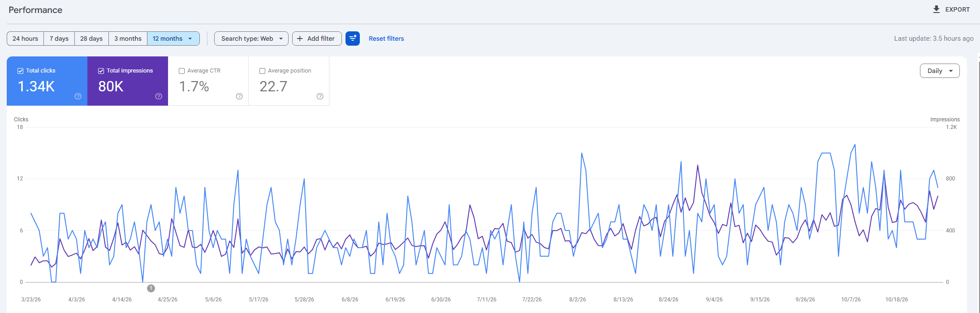The height and width of the screenshot is (313, 980).
Task: Select the 7 days range tab
Action: 59,39
